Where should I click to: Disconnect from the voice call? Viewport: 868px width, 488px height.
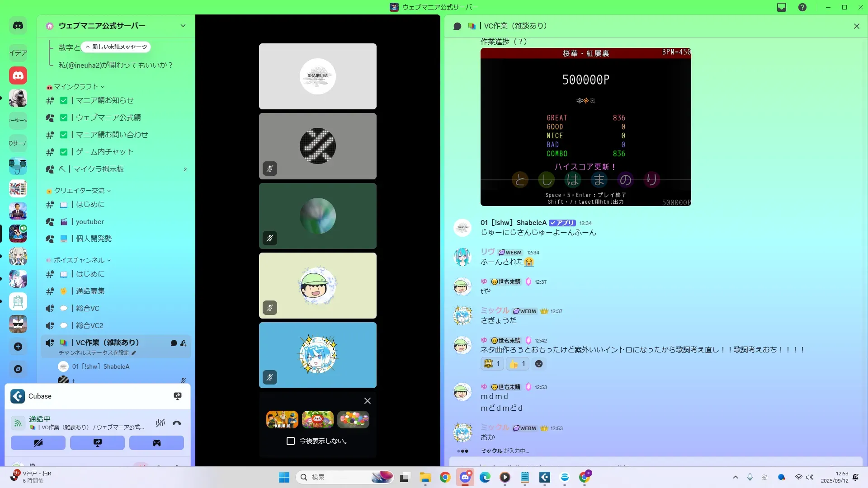[x=177, y=423]
